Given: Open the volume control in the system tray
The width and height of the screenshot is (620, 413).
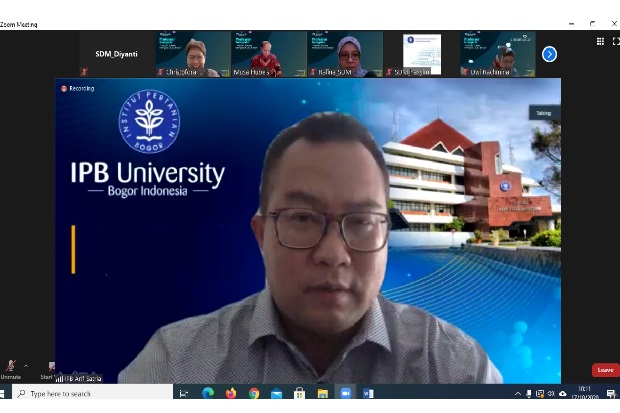Looking at the screenshot, I should (x=551, y=394).
